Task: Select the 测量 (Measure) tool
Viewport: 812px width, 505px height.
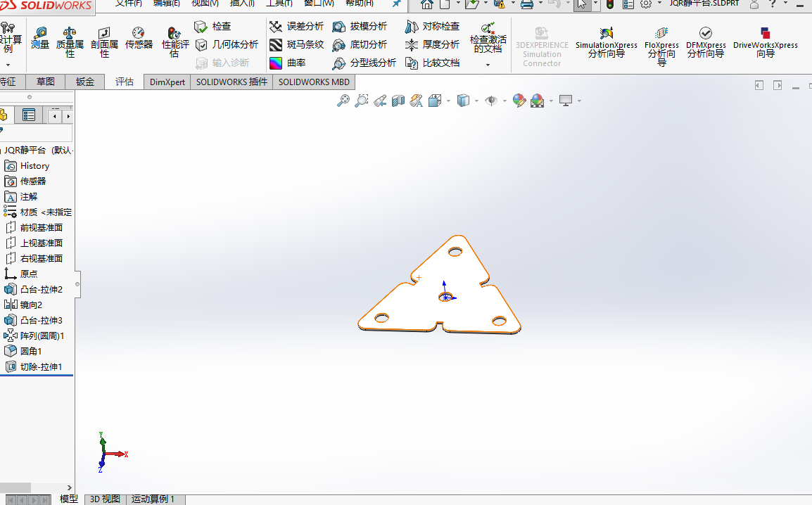Action: [x=40, y=39]
